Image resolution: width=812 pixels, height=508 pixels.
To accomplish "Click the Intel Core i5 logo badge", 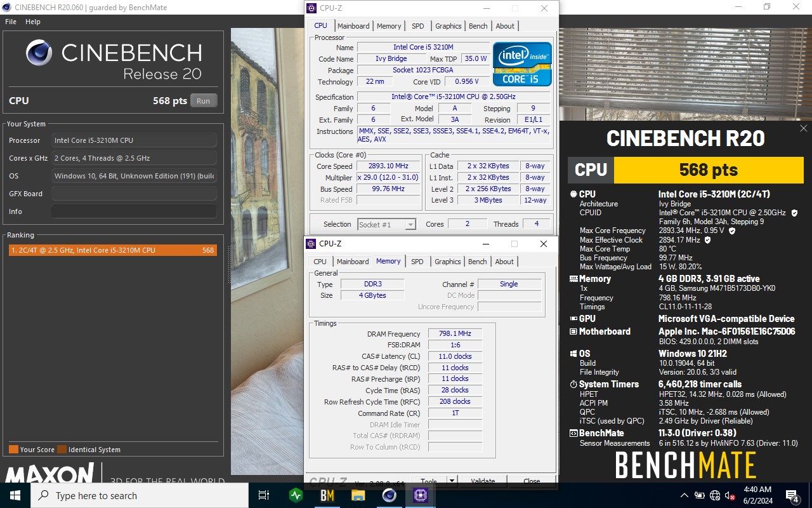I will 523,64.
